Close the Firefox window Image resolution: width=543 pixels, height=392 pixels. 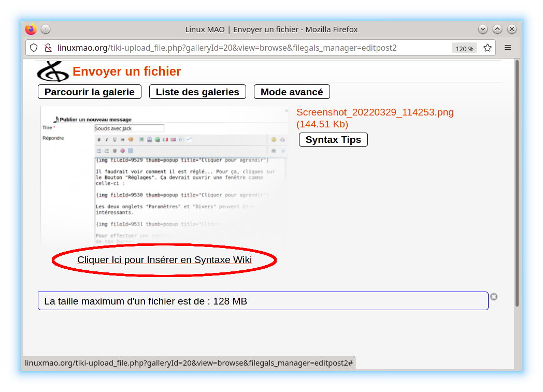click(x=512, y=29)
